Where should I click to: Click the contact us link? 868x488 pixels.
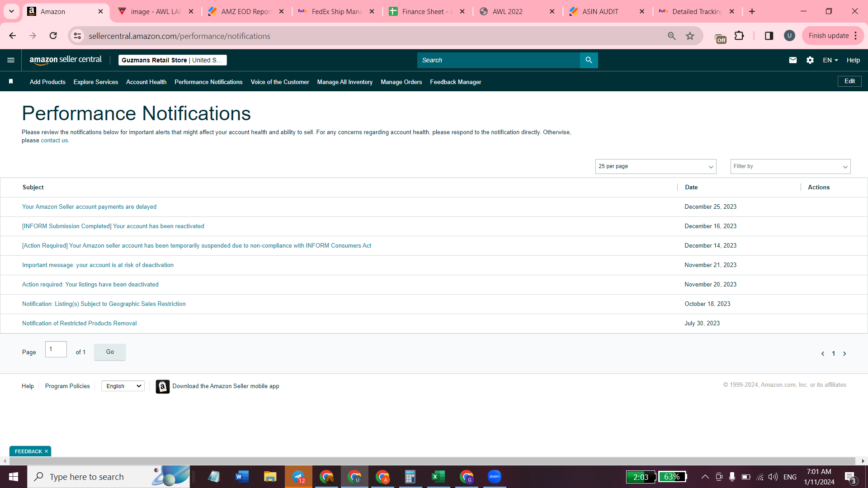coord(54,141)
